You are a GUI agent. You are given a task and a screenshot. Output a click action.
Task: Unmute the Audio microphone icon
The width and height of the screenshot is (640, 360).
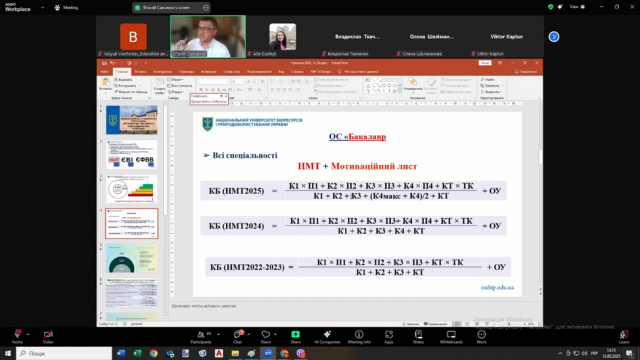(17, 335)
